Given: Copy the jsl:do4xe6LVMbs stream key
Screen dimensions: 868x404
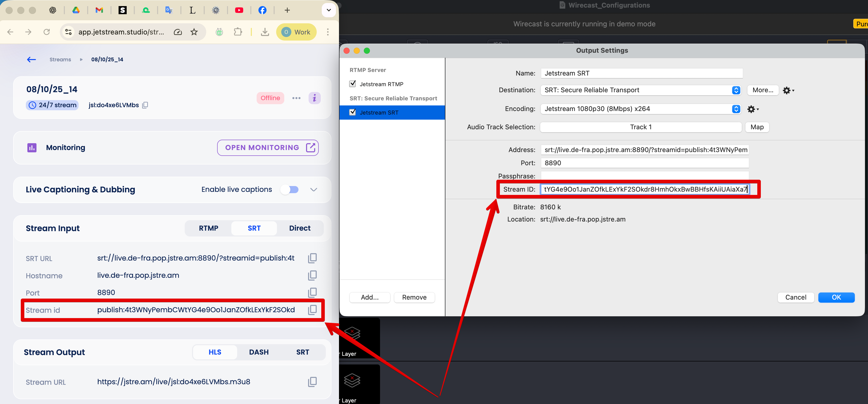Looking at the screenshot, I should coord(145,105).
